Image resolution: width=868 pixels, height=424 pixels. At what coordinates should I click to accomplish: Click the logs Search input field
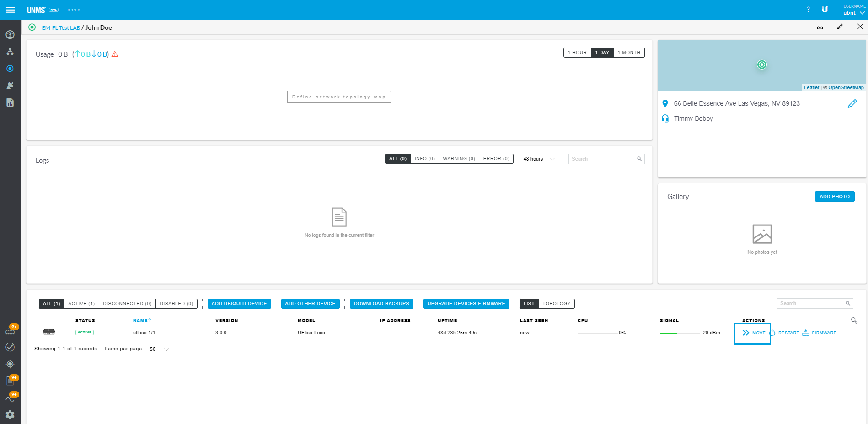pos(603,159)
